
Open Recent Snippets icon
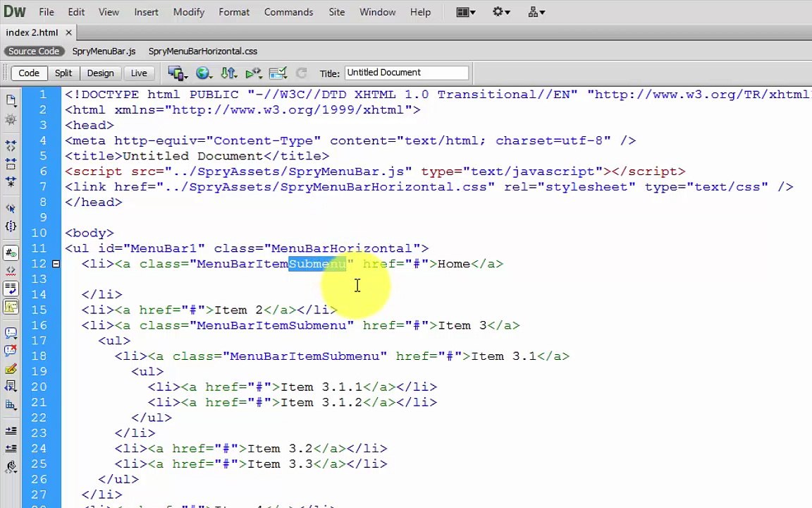pyautogui.click(x=11, y=386)
